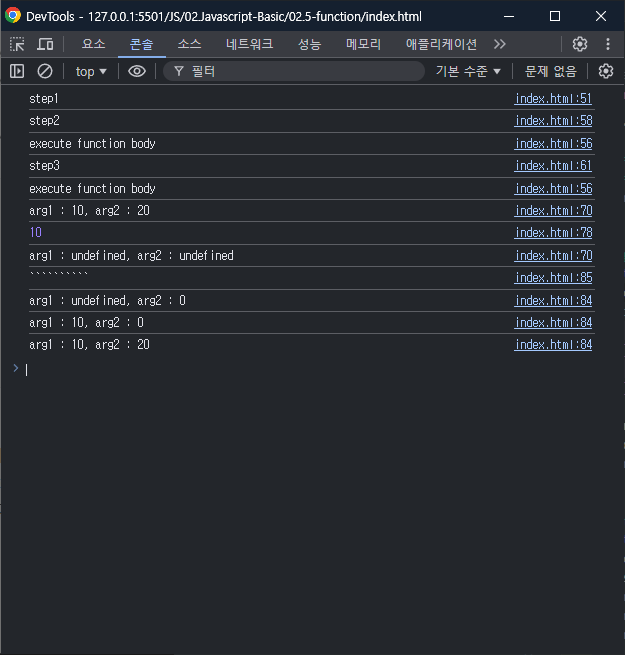Image resolution: width=625 pixels, height=655 pixels.
Task: Click the console prompt input line
Action: (309, 369)
